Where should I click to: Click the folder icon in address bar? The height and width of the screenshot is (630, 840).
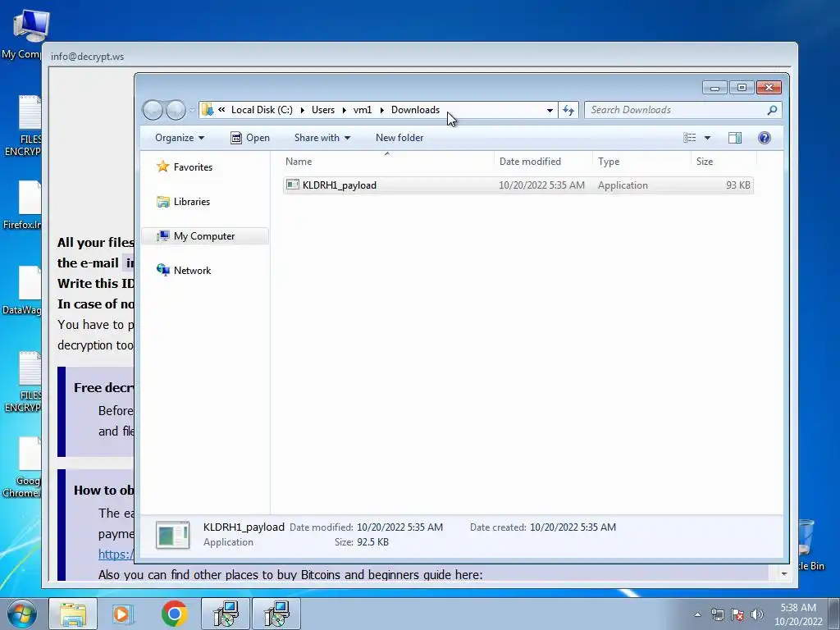[x=208, y=110]
